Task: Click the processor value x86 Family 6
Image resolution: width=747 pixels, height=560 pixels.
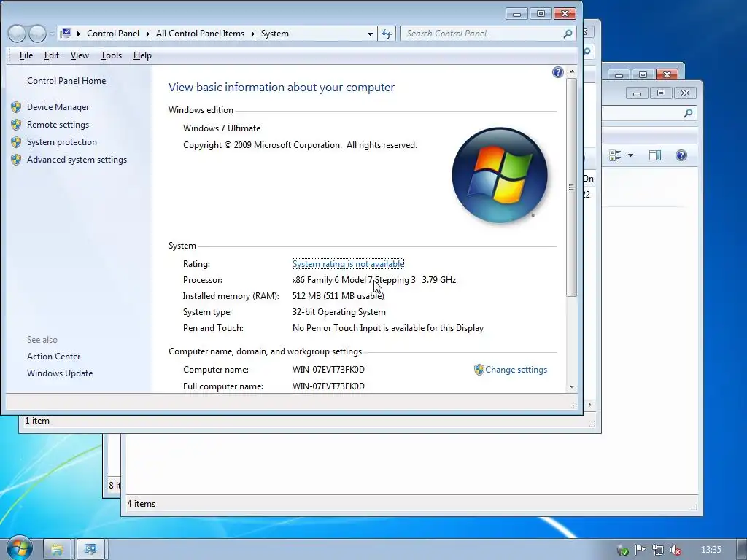Action: click(x=374, y=280)
